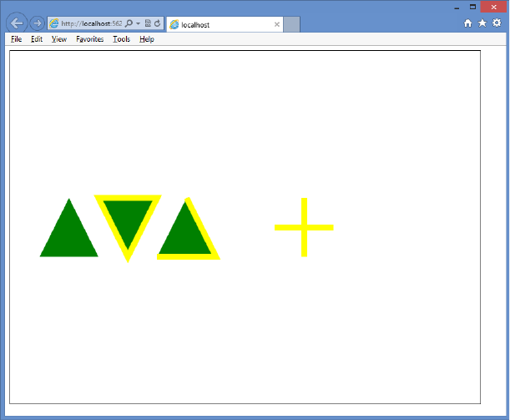The width and height of the screenshot is (510, 420).
Task: Open the View menu
Action: pyautogui.click(x=59, y=39)
